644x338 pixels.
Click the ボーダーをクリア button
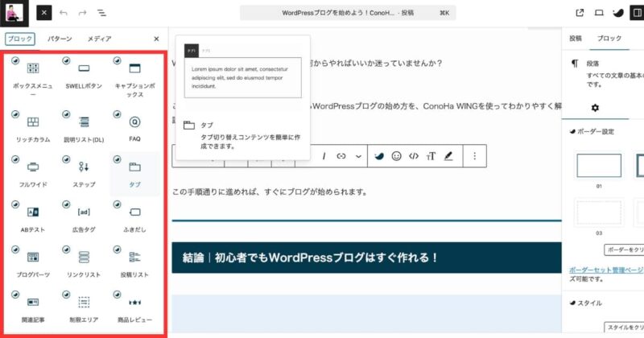624,249
